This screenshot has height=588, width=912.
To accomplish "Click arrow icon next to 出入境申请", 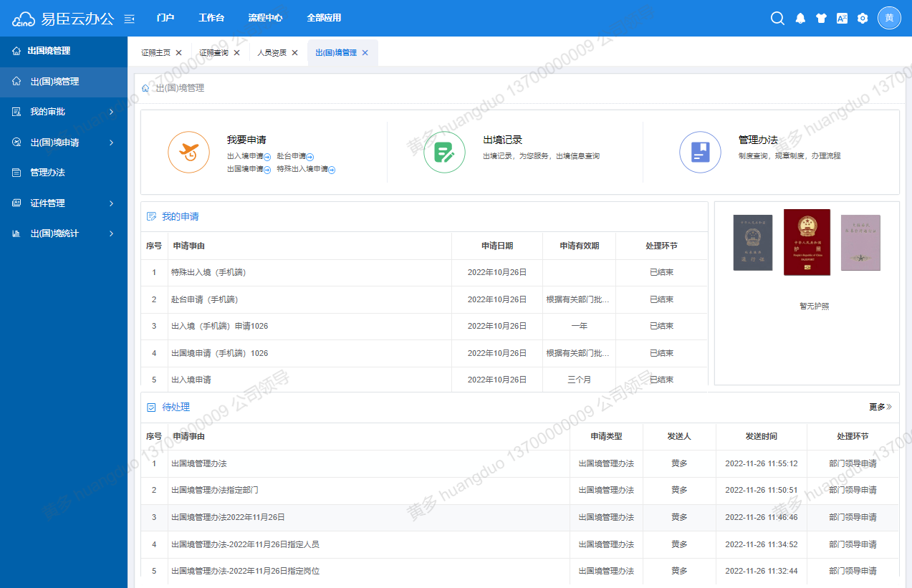I will pos(267,157).
